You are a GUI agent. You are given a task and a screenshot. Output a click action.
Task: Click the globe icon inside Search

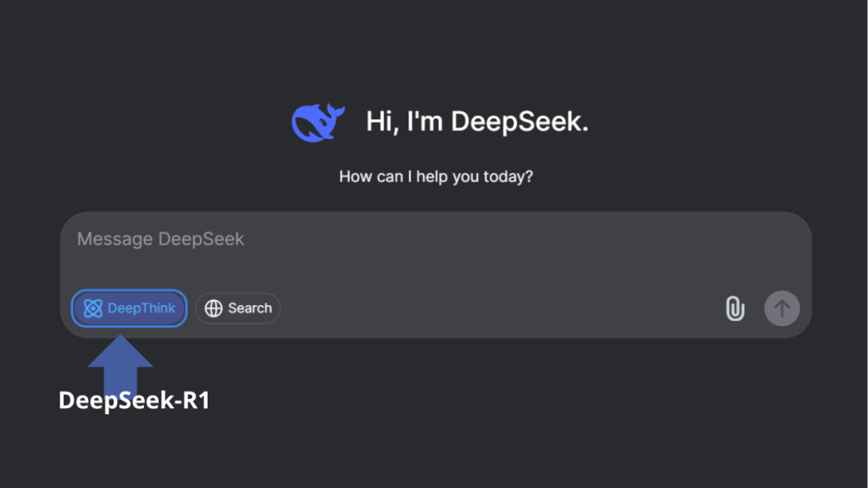(214, 308)
